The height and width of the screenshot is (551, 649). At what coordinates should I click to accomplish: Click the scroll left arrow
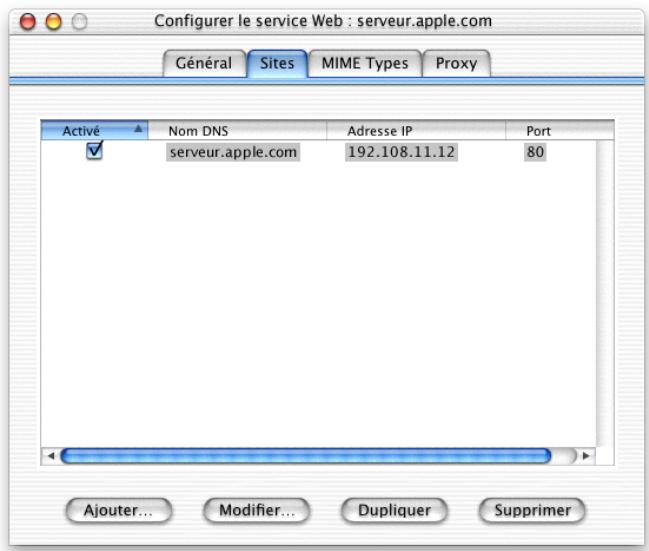click(x=50, y=456)
